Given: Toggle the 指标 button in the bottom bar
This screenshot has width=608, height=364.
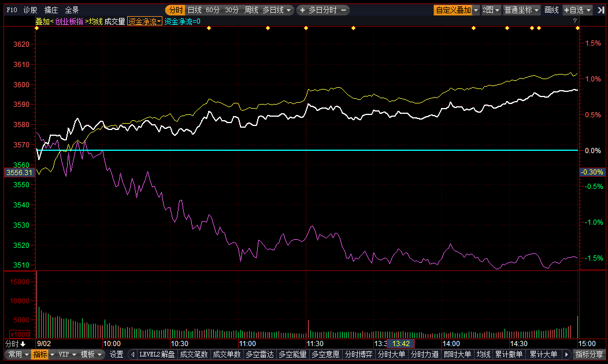Looking at the screenshot, I should pos(40,354).
